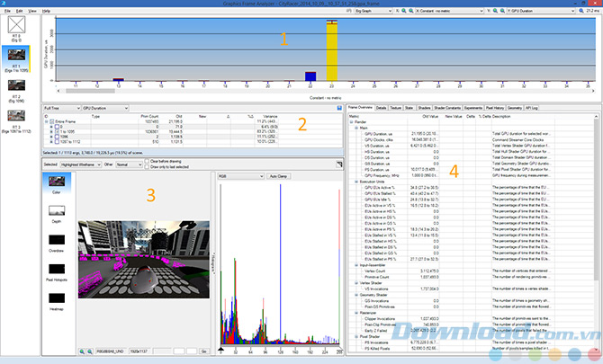Click the zoom in magnifier below the preview

click(x=82, y=351)
